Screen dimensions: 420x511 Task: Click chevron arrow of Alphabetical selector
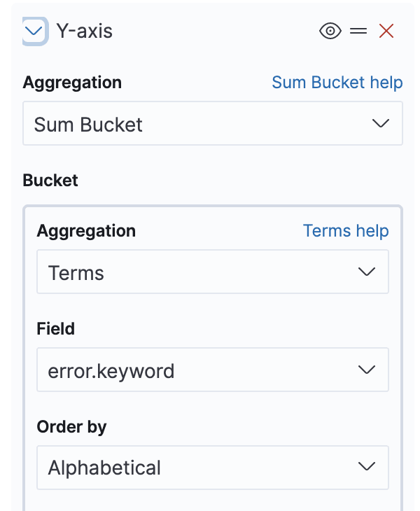[367, 466]
